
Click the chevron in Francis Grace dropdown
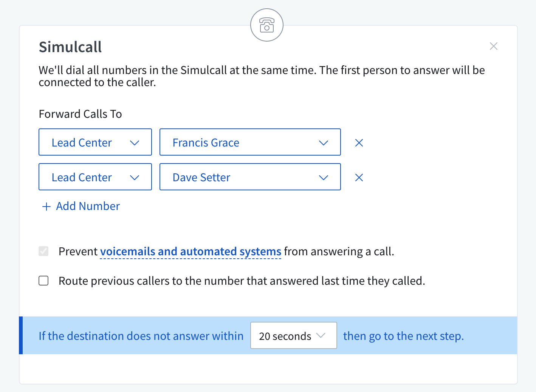coord(324,143)
